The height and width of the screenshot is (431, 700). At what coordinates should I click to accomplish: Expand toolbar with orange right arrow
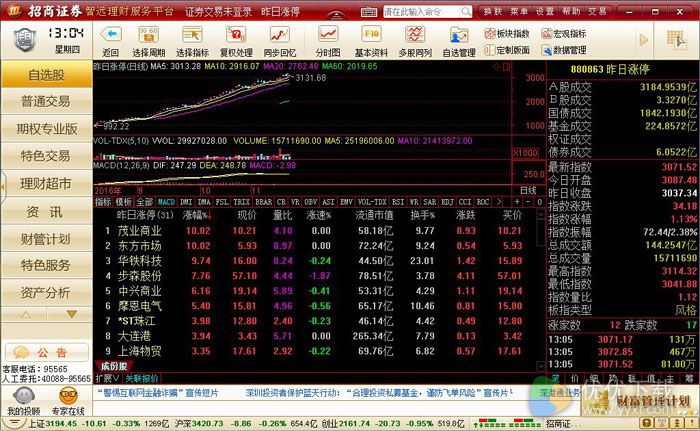(x=643, y=40)
